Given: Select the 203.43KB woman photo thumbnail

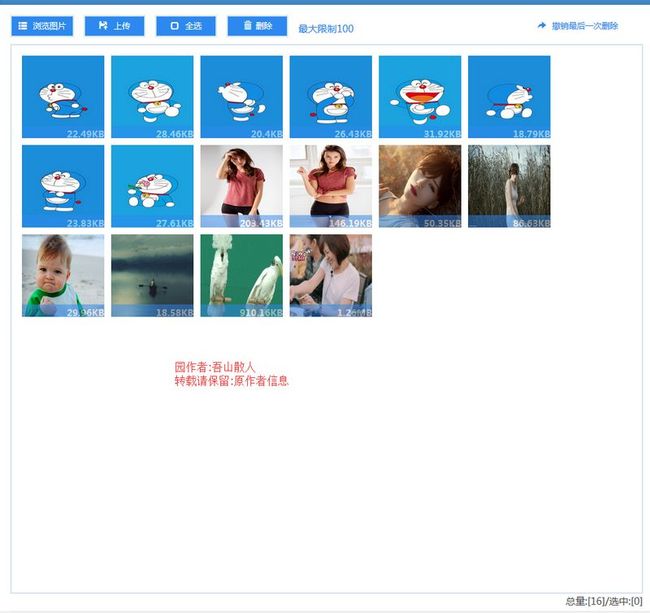Looking at the screenshot, I should [x=242, y=186].
